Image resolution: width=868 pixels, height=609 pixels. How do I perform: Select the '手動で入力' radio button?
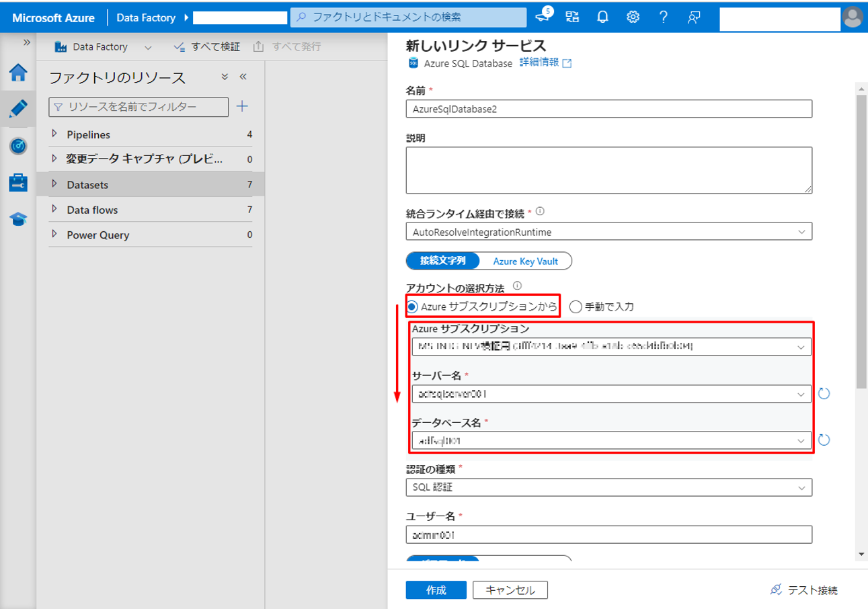(x=576, y=307)
